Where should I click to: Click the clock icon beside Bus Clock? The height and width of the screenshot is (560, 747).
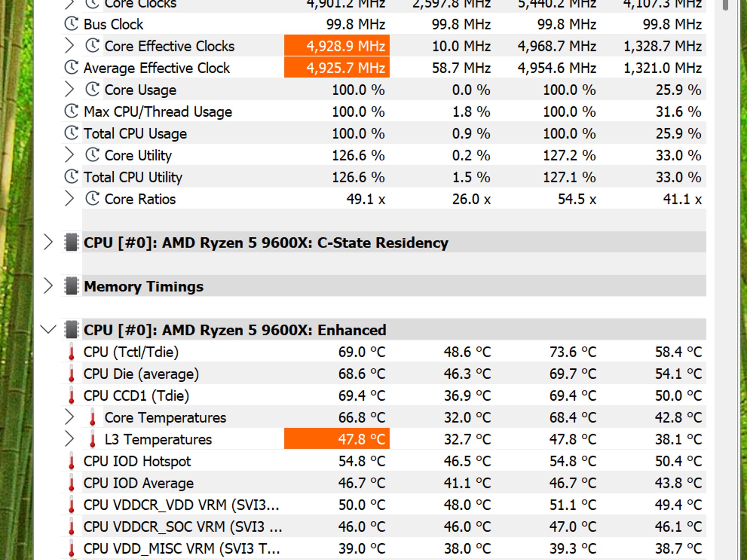click(x=71, y=24)
